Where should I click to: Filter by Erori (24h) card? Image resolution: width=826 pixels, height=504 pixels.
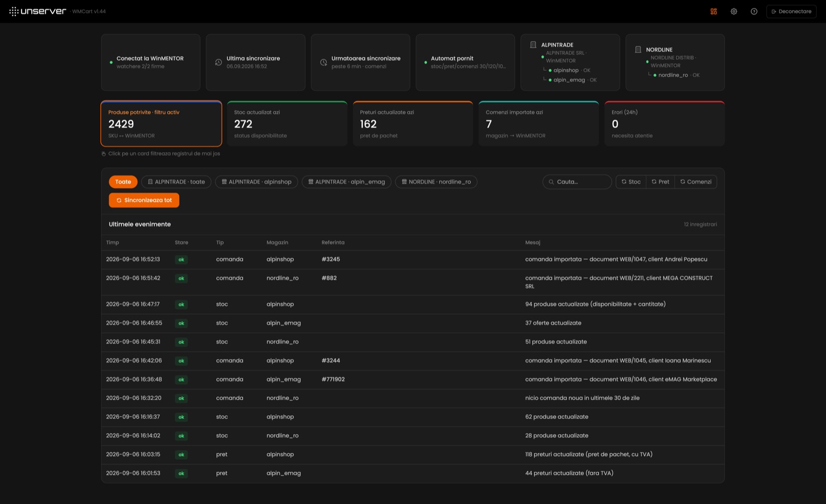(x=664, y=124)
